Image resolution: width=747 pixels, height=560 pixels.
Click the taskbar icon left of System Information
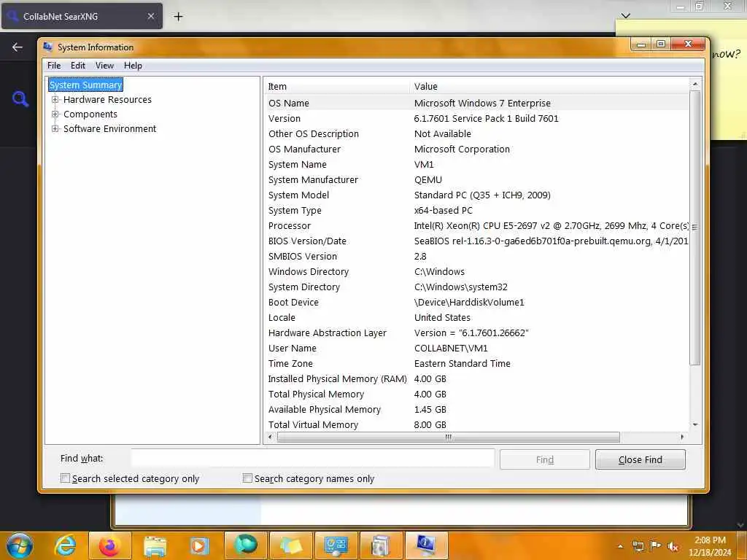(x=381, y=545)
